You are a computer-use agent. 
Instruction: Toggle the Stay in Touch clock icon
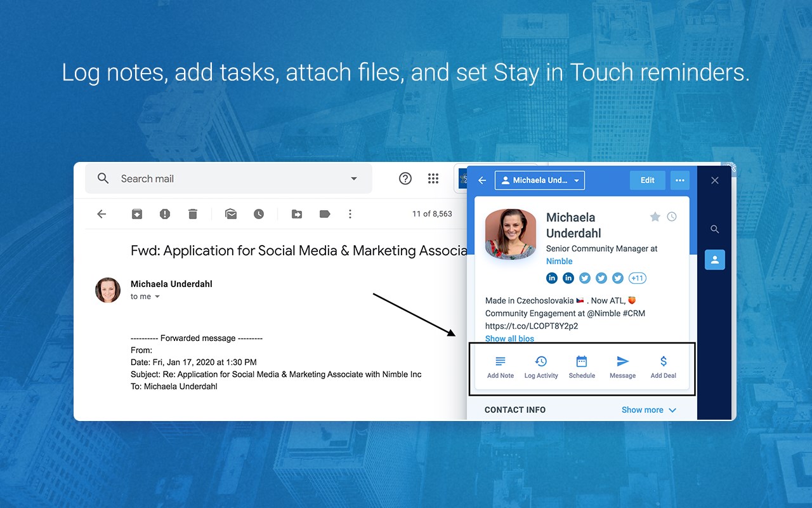[672, 217]
